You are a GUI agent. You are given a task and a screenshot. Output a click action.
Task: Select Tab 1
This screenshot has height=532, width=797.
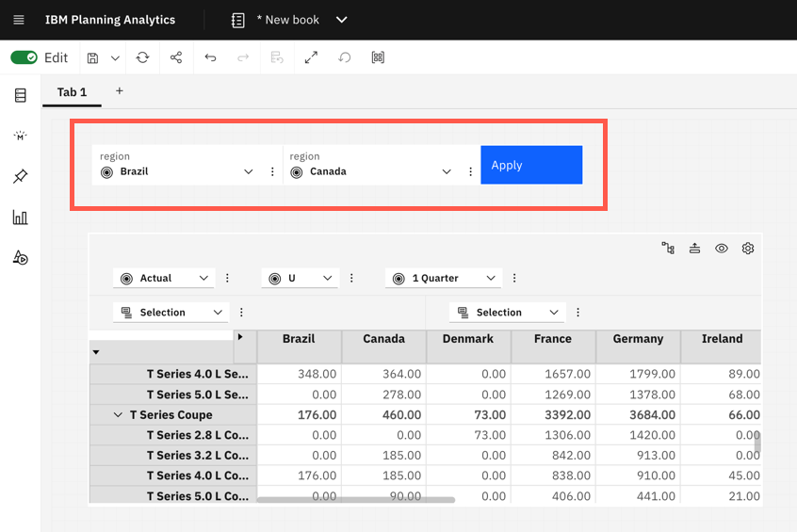72,92
